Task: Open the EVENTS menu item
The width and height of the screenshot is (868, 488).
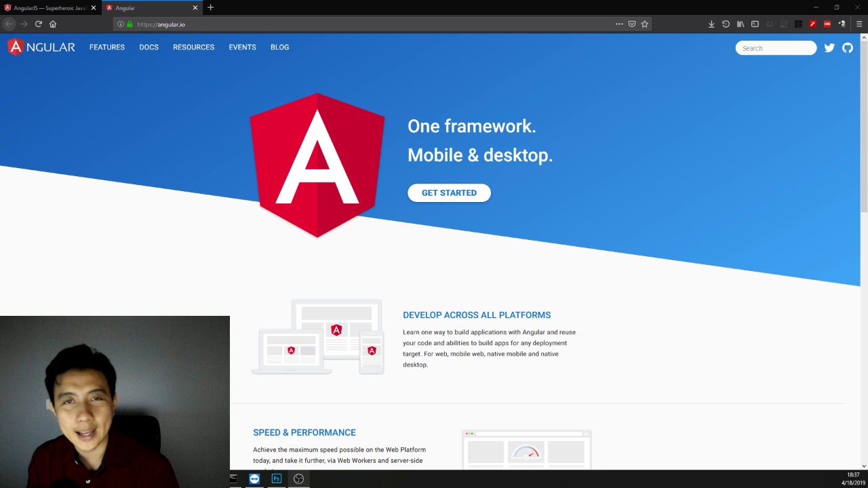Action: 242,47
